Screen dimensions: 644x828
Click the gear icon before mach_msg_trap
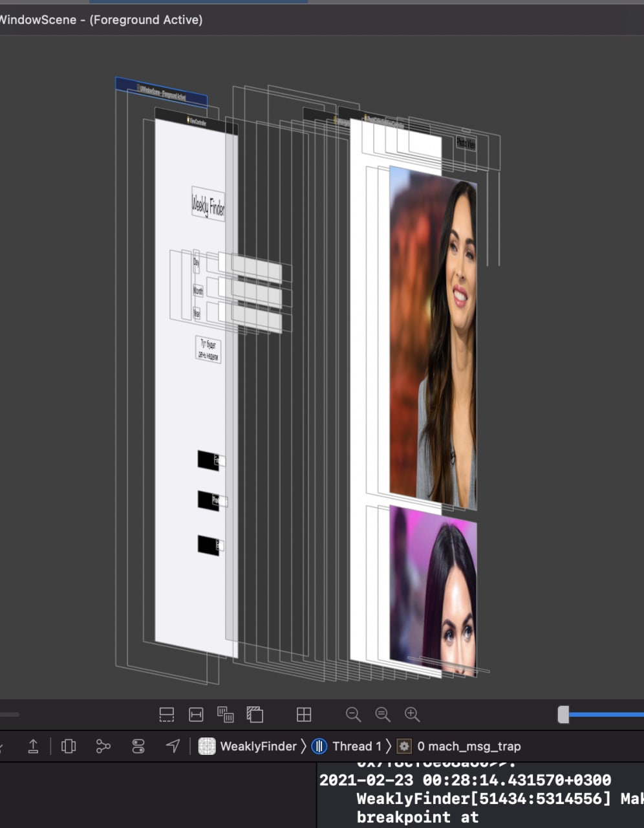(404, 746)
